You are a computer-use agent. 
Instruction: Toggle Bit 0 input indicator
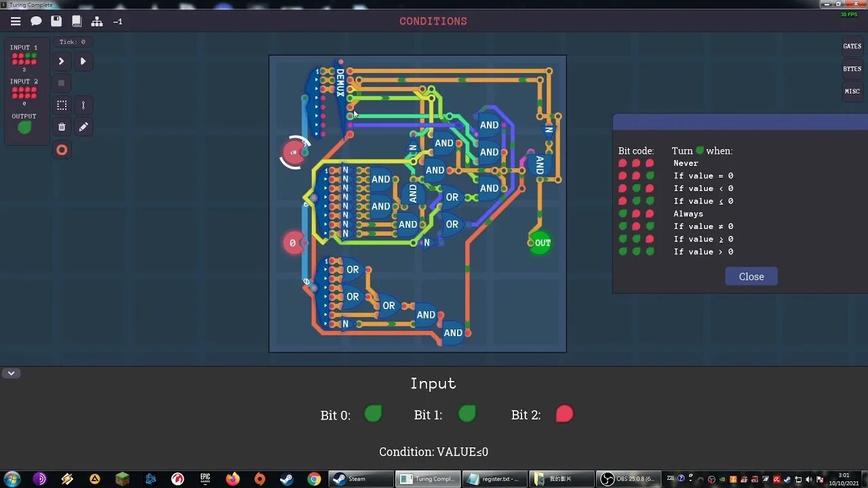[x=373, y=414]
